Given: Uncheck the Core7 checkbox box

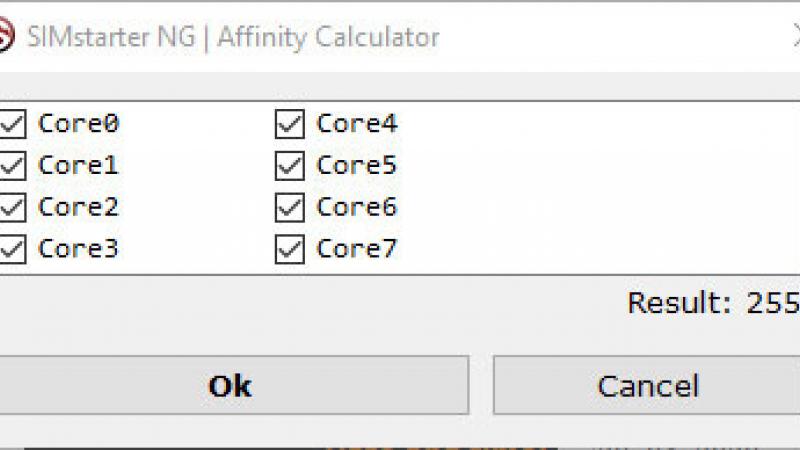Looking at the screenshot, I should pos(289,248).
